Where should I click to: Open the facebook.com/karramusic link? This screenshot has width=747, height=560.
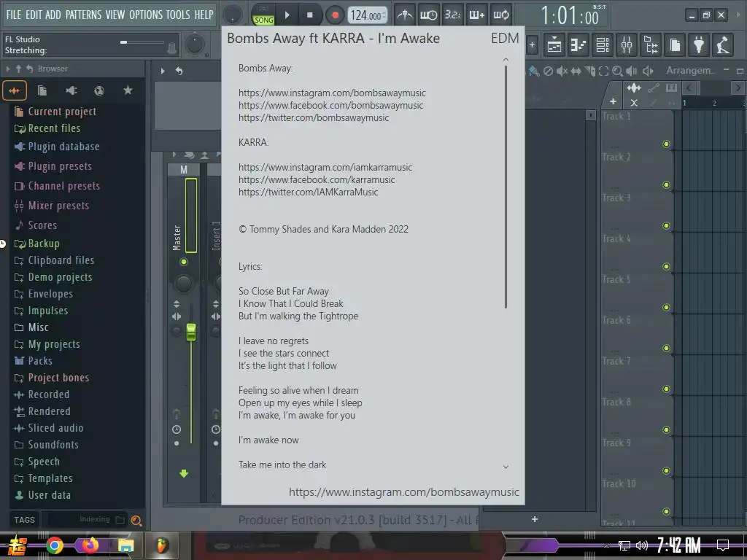pyautogui.click(x=317, y=179)
